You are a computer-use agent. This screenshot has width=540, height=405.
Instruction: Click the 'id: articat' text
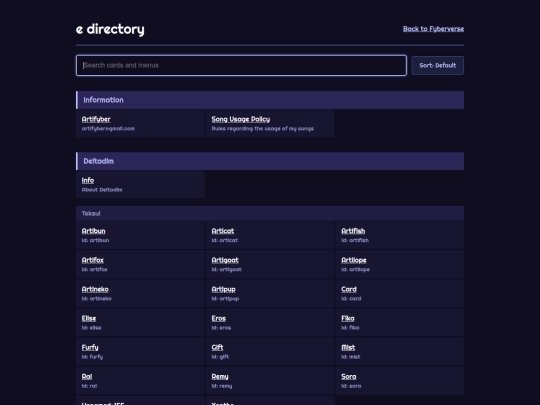[x=225, y=240]
